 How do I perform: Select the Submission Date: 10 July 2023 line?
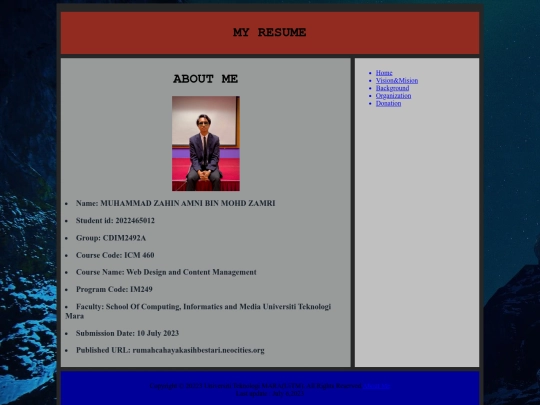(127, 333)
